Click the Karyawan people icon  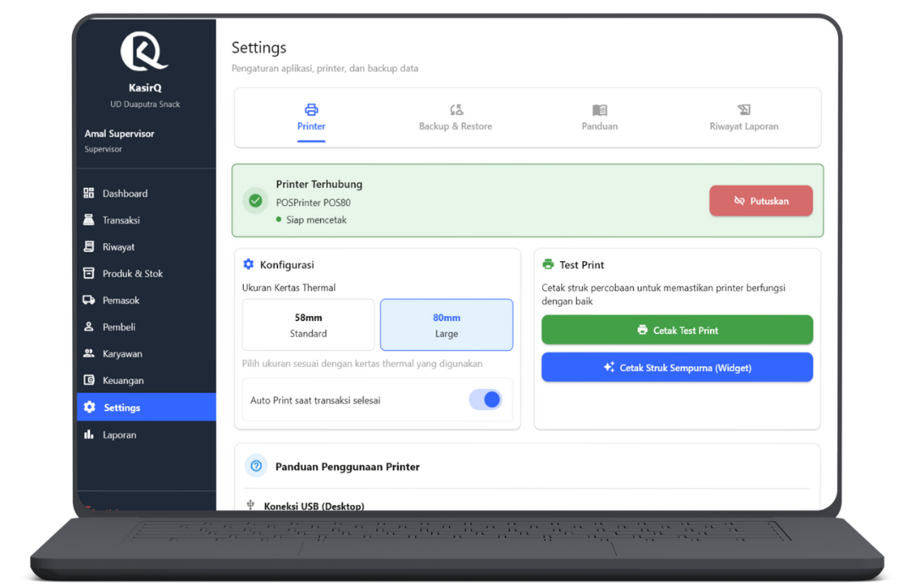(x=89, y=353)
